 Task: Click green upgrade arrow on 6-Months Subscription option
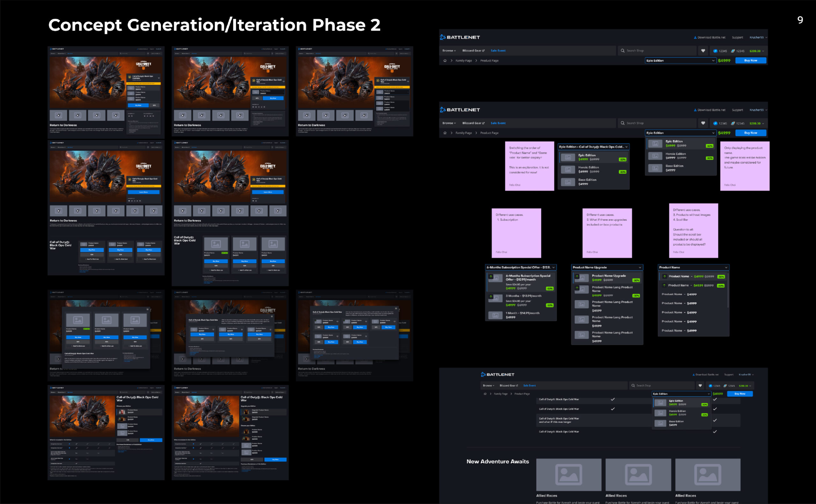(x=491, y=277)
